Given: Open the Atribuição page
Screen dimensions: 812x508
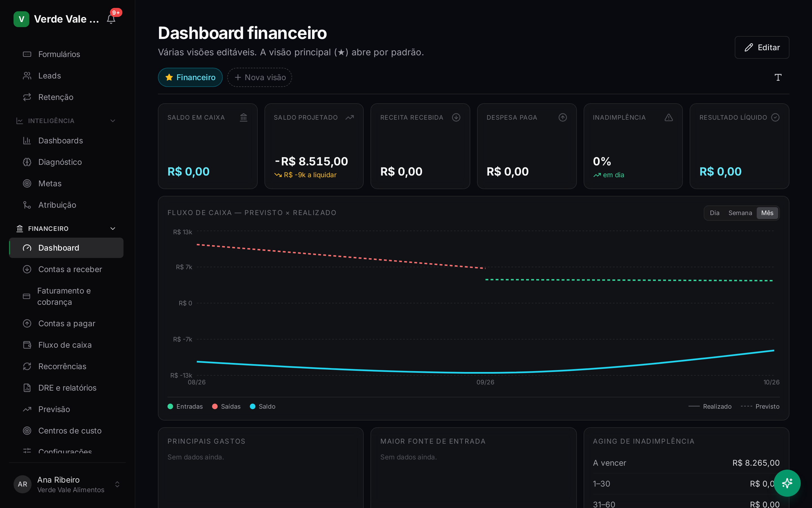Looking at the screenshot, I should (x=66, y=205).
